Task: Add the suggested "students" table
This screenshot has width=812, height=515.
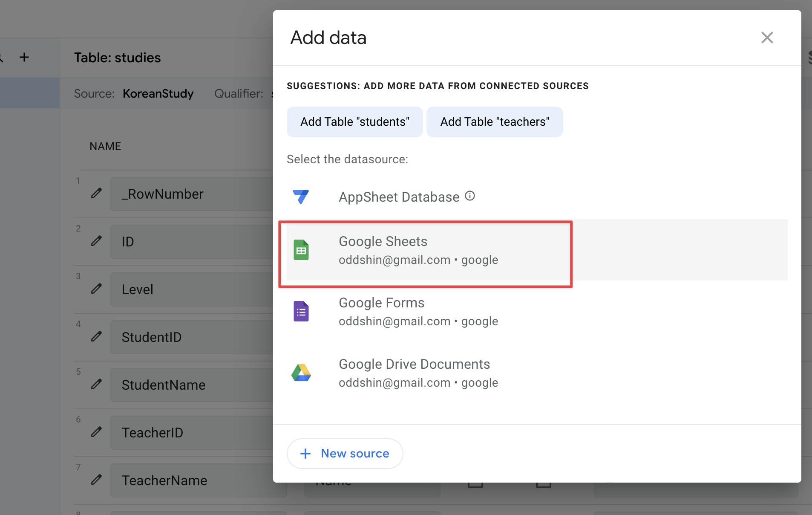Action: pyautogui.click(x=354, y=122)
